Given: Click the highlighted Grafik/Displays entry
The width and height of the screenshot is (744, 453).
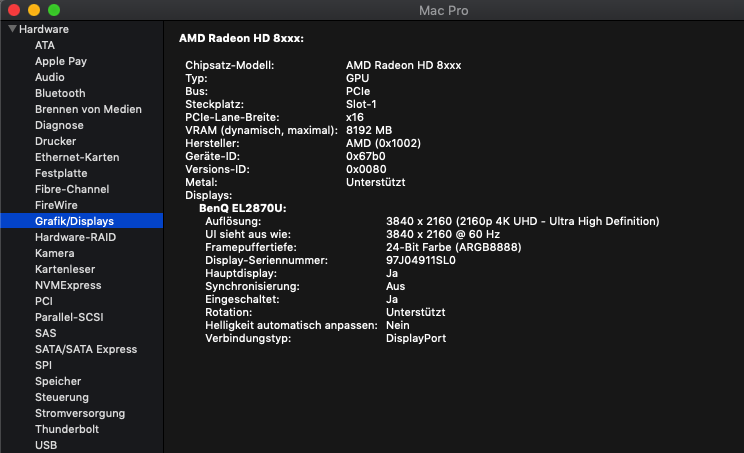Looking at the screenshot, I should click(74, 221).
